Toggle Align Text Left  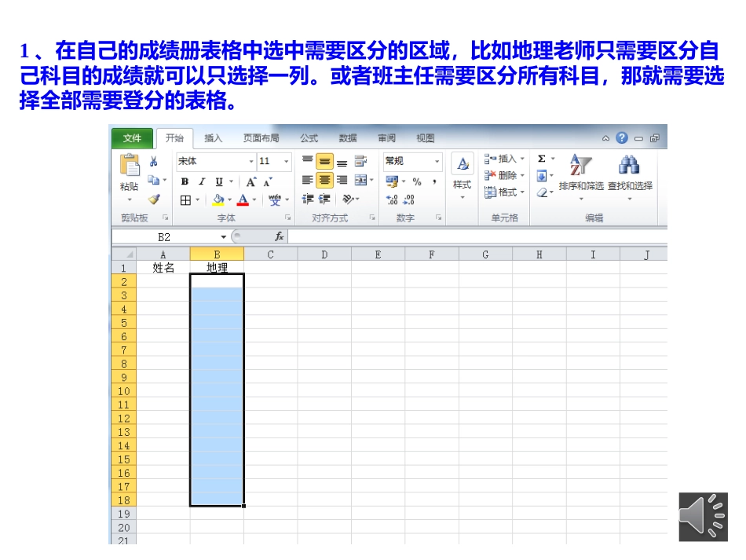pos(307,180)
